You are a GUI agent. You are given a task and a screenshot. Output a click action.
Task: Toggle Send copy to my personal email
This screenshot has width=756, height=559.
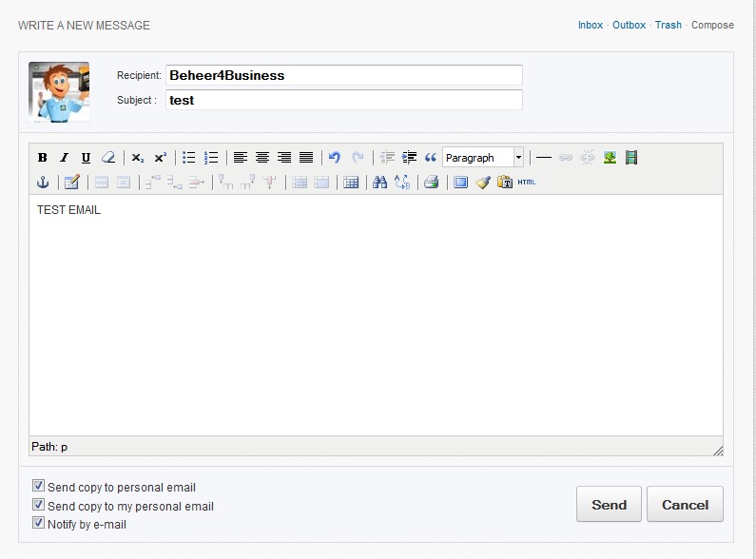coord(39,505)
